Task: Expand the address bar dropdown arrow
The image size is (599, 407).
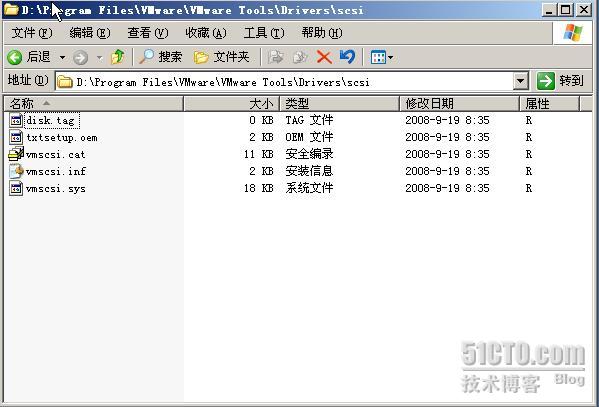Action: click(x=520, y=81)
